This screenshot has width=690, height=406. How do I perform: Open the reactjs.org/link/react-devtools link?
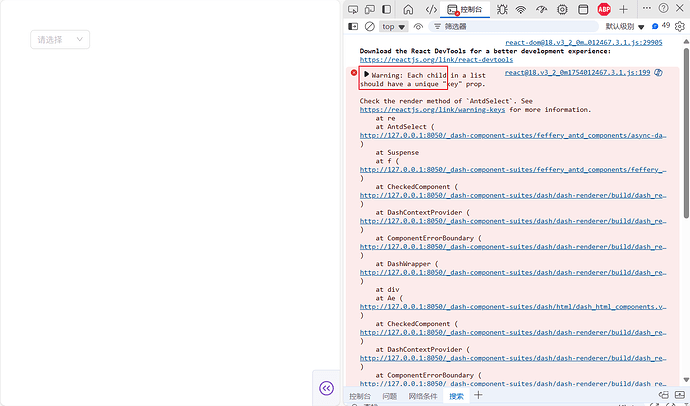(x=436, y=60)
